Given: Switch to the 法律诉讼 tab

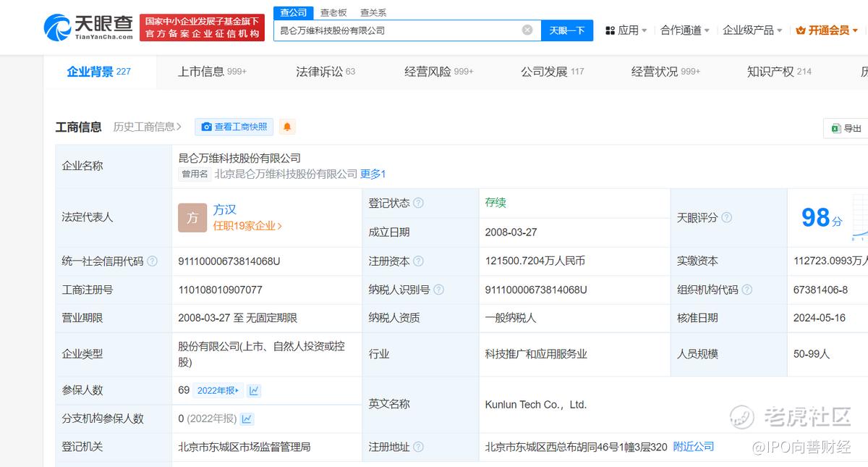Looking at the screenshot, I should [x=325, y=71].
